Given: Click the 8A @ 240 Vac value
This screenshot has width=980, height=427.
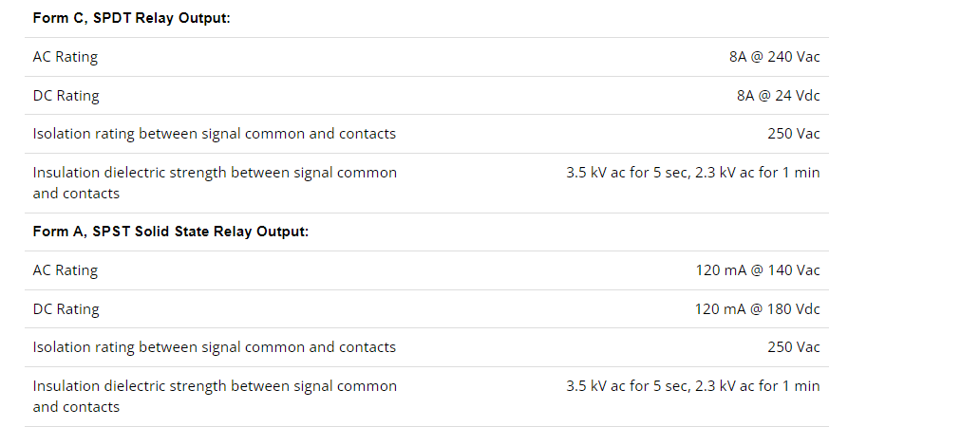Looking at the screenshot, I should point(774,57).
